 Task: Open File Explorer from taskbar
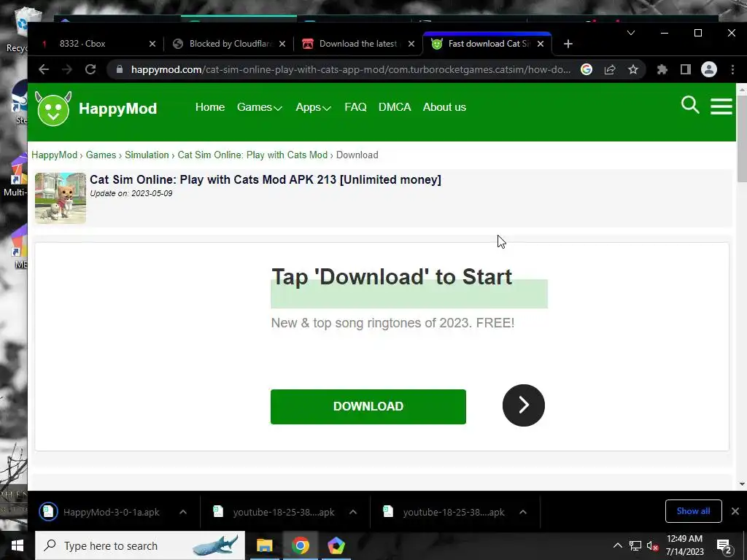tap(264, 545)
